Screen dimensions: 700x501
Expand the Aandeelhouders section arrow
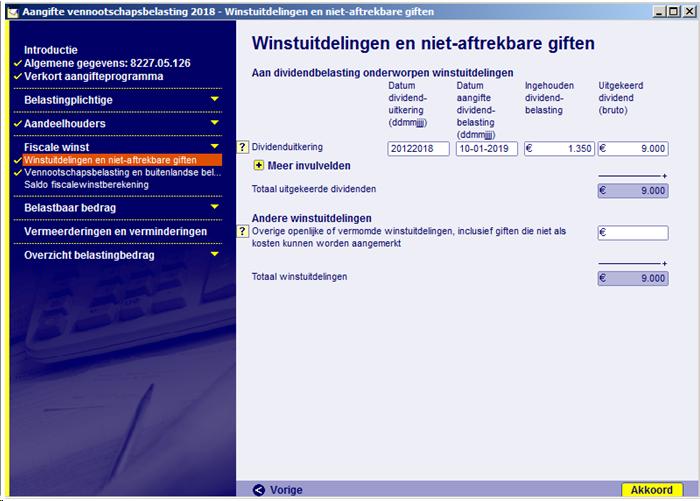[215, 123]
